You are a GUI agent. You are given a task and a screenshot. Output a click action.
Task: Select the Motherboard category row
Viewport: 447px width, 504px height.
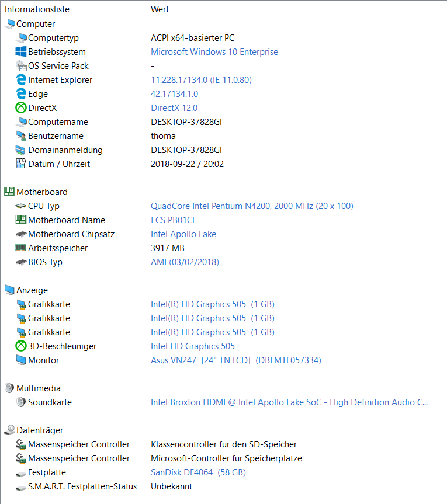tap(42, 192)
